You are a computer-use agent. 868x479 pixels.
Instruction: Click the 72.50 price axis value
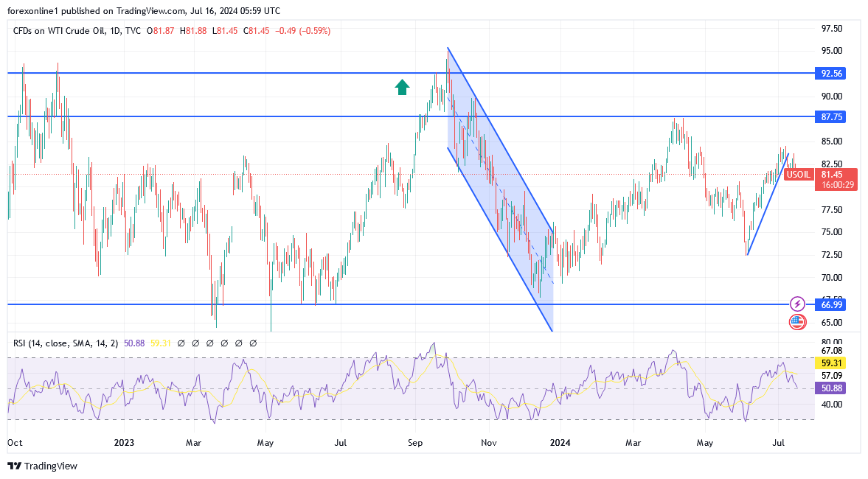click(x=831, y=255)
